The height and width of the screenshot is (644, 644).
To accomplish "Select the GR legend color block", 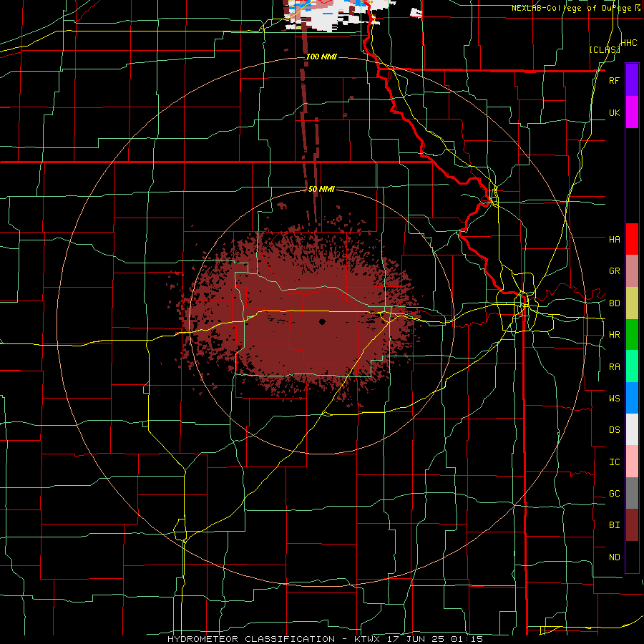I will pos(632,271).
